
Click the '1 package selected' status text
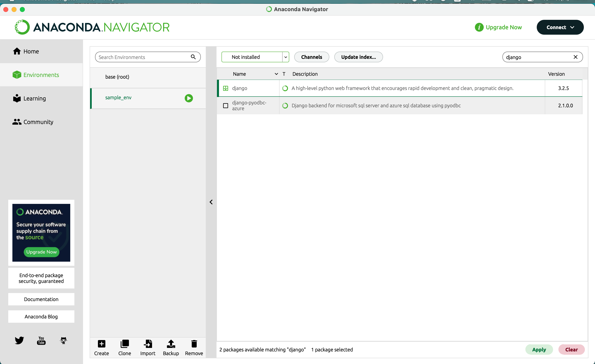(332, 349)
